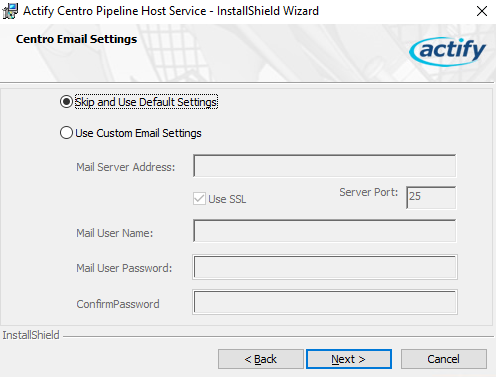
Task: Select the Mail User Name label
Action: pyautogui.click(x=115, y=233)
